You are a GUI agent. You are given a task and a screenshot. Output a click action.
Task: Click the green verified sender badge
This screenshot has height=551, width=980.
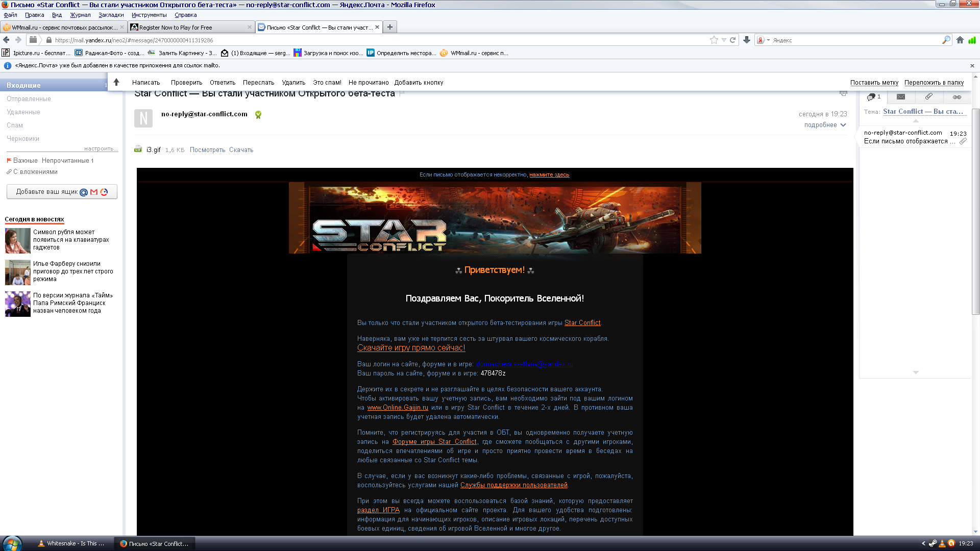pyautogui.click(x=258, y=115)
